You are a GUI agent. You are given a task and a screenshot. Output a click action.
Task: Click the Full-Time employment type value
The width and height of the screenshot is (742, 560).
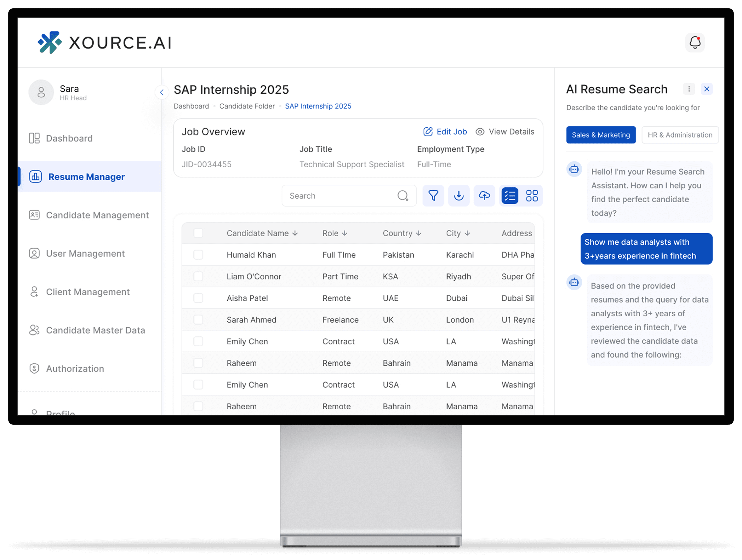[434, 165]
